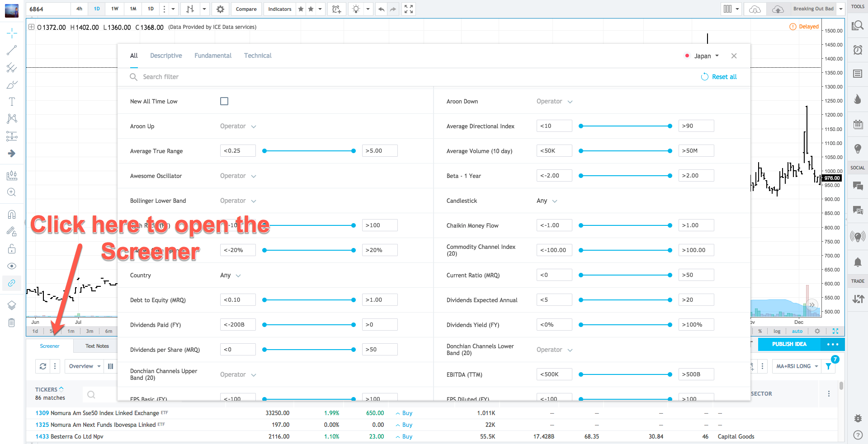The width and height of the screenshot is (868, 444).
Task: Toggle log scale on the chart
Action: pos(777,331)
